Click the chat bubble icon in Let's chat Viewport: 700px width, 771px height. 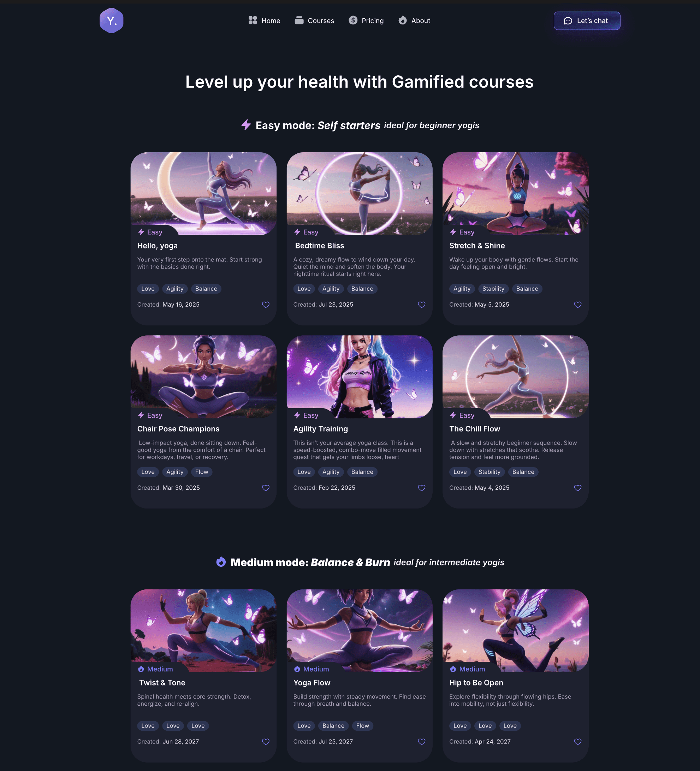point(568,20)
